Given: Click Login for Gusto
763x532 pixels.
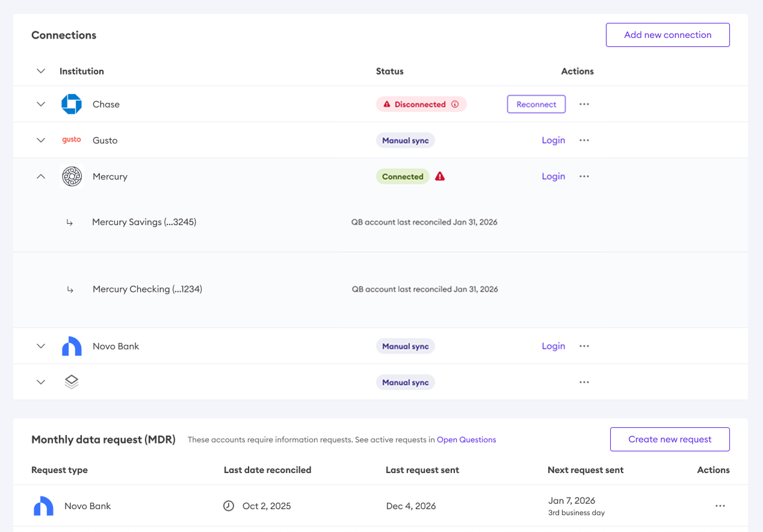Looking at the screenshot, I should [553, 140].
